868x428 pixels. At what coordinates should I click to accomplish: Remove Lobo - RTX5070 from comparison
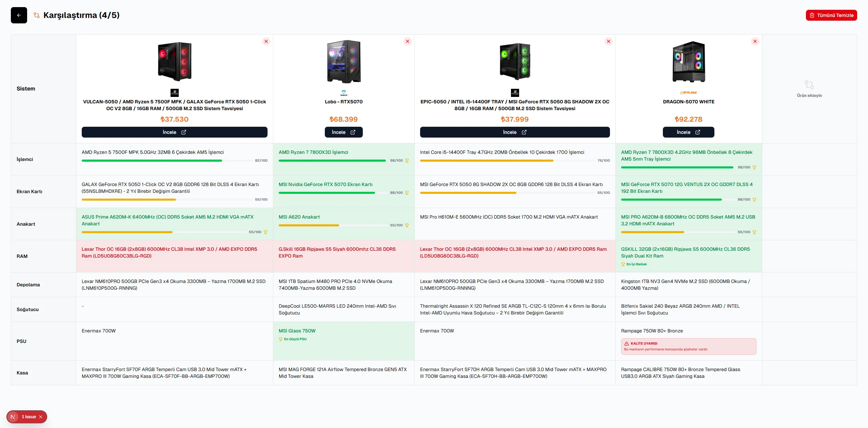408,41
